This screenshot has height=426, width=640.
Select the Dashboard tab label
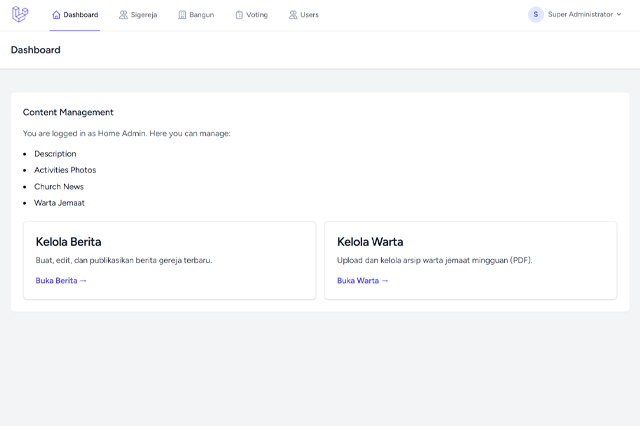click(x=80, y=15)
